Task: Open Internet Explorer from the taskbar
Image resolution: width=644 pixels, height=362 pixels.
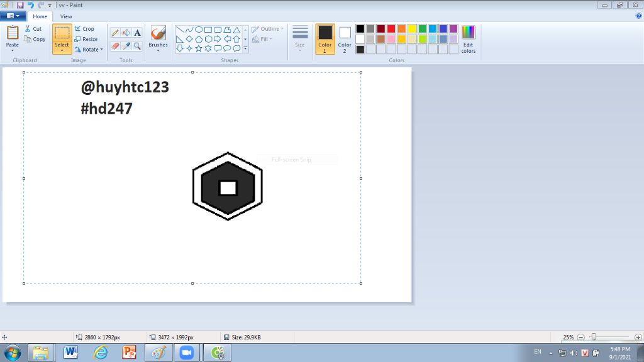Action: [100, 353]
